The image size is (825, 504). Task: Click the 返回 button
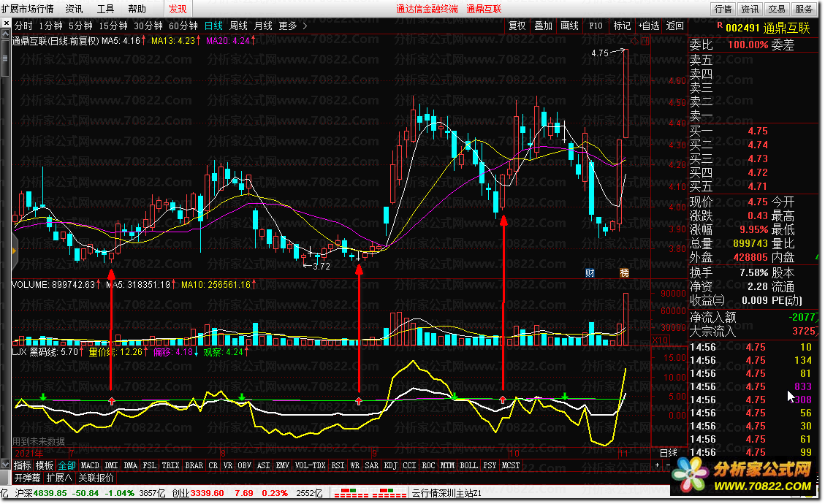tap(675, 26)
